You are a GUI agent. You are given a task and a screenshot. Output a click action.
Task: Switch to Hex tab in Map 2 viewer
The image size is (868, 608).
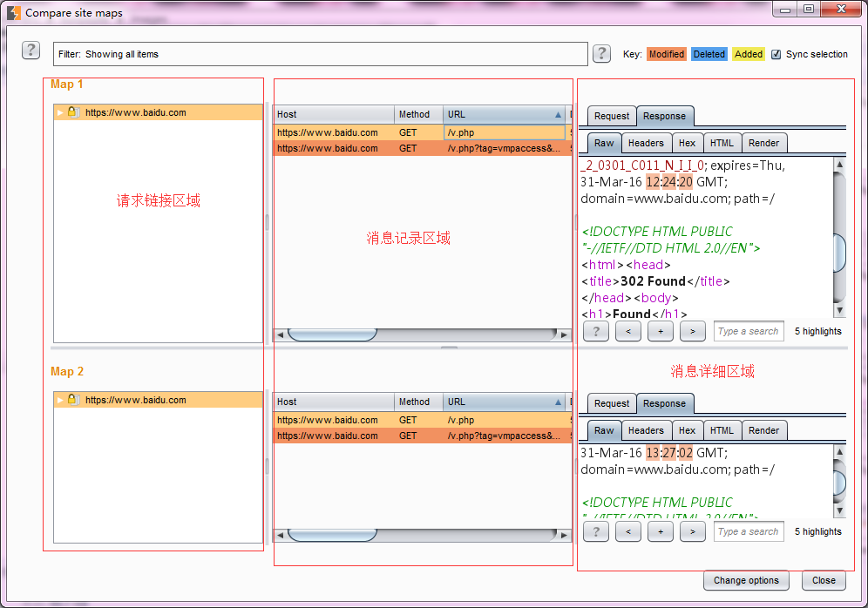(687, 430)
